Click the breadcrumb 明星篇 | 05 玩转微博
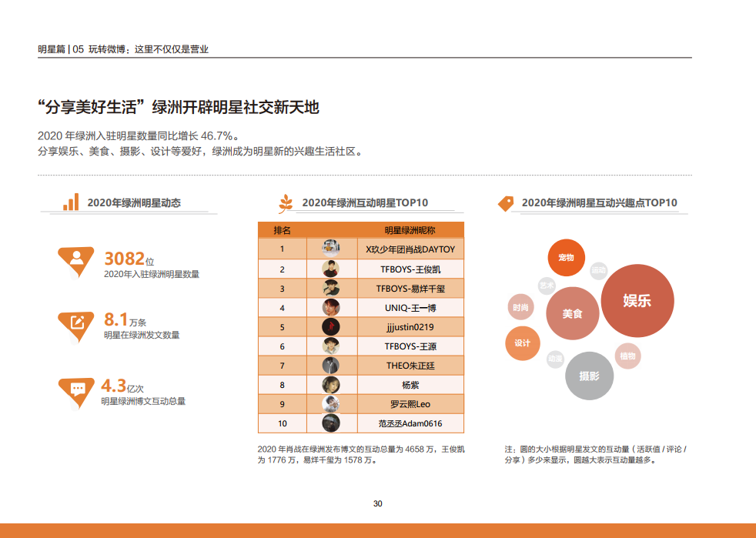 click(x=123, y=49)
